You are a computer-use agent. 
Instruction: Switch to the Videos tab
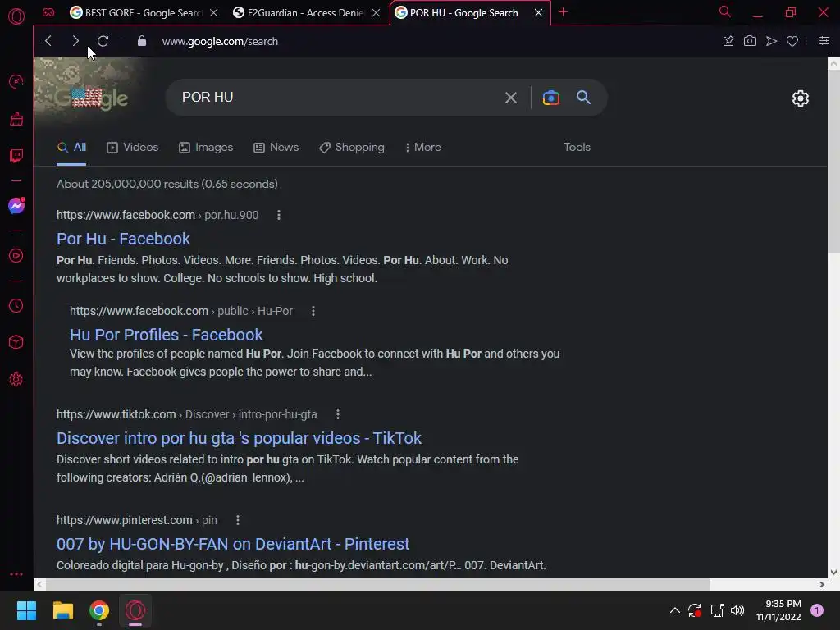click(x=132, y=148)
